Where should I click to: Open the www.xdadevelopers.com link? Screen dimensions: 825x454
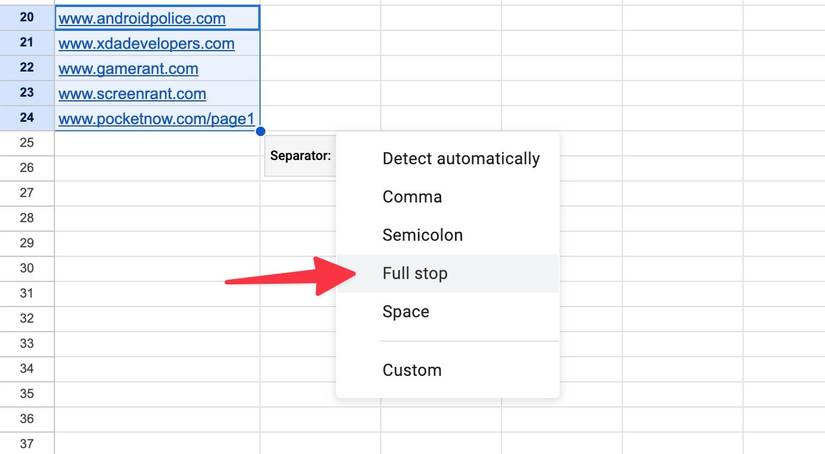(146, 44)
